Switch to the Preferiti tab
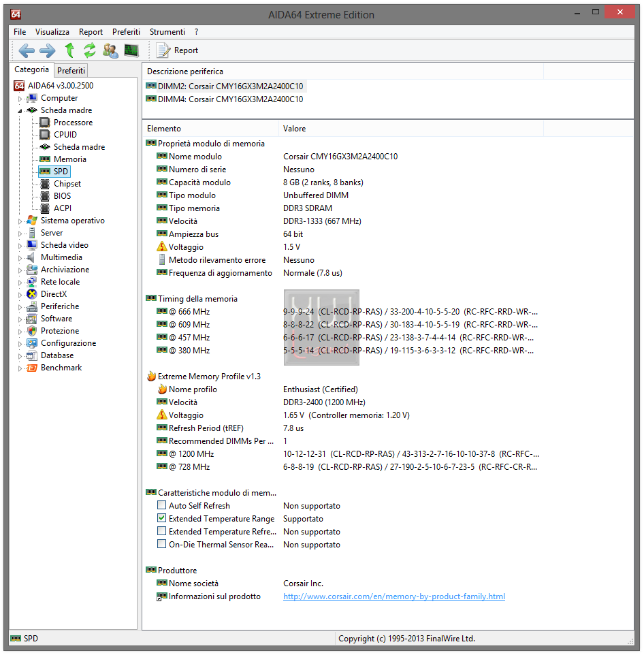 71,71
